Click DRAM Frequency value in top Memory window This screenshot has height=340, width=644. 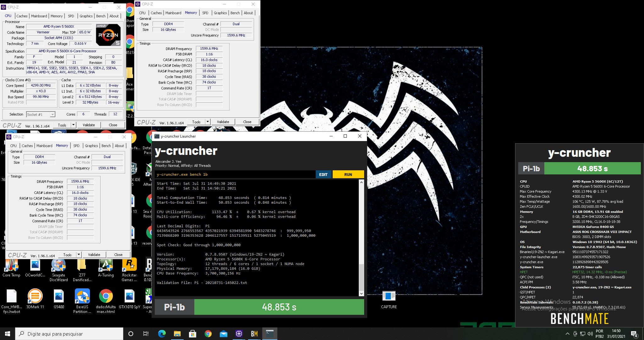coord(209,48)
